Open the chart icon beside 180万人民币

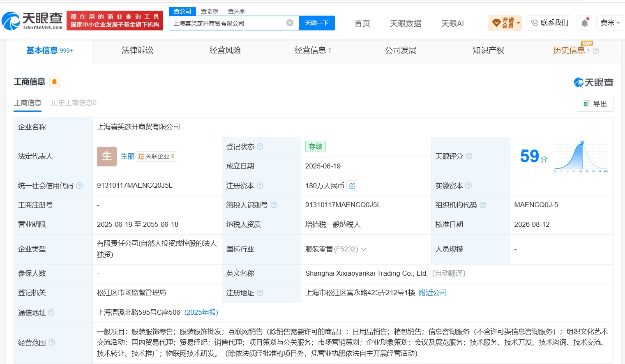point(352,186)
